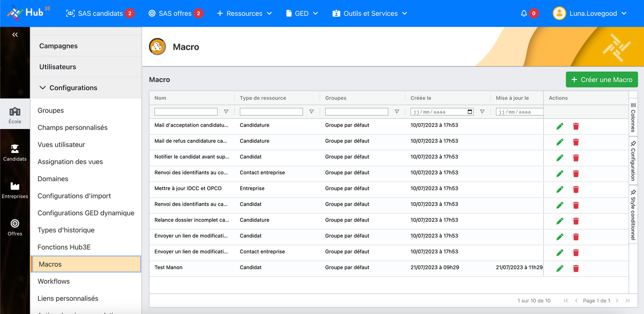644x314 pixels.
Task: Open filter options for Groupes column
Action: click(x=397, y=112)
